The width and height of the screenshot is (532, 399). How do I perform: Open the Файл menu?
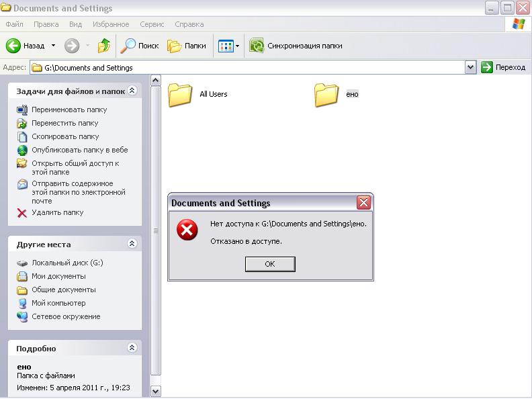(14, 24)
